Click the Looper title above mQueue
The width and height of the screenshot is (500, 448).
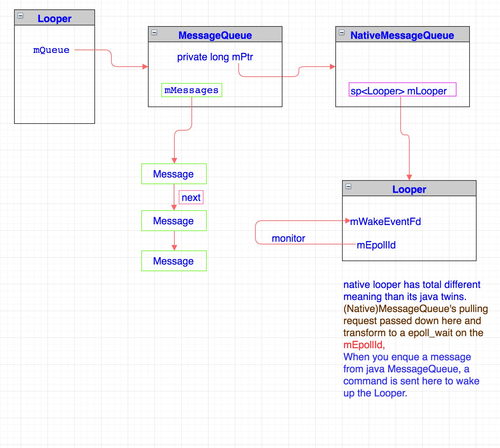click(x=55, y=18)
